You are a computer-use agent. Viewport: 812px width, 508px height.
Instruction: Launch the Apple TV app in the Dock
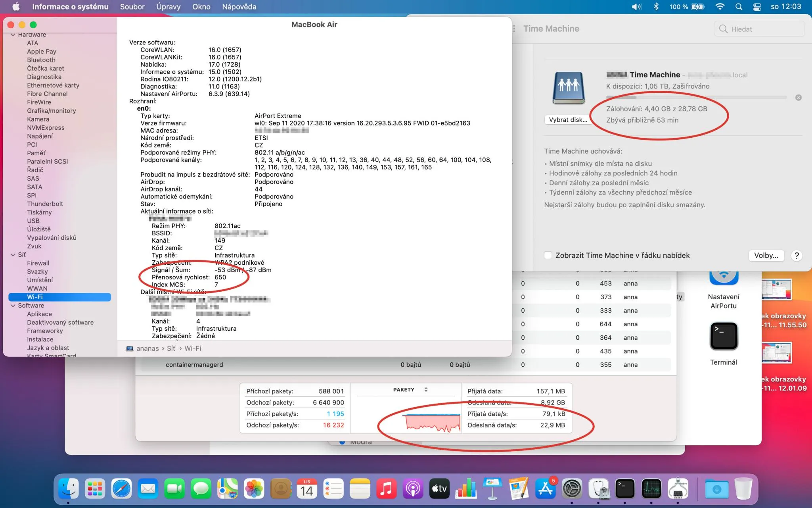pyautogui.click(x=440, y=488)
